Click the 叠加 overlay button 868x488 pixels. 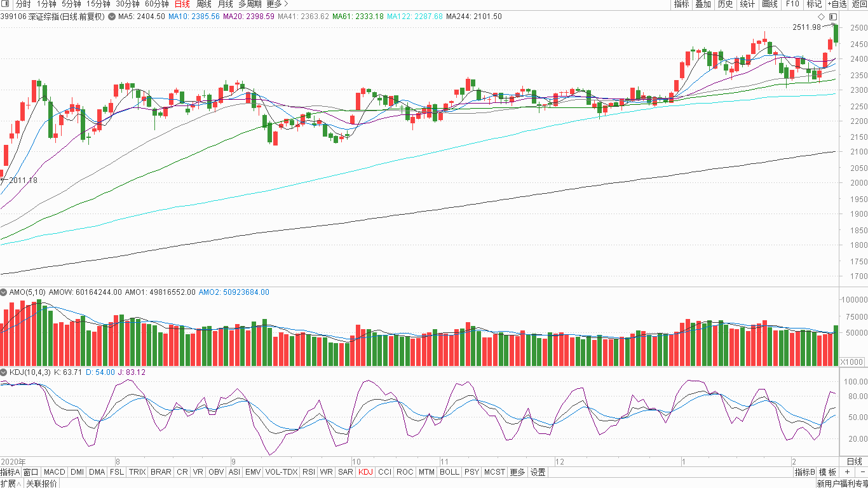click(703, 4)
